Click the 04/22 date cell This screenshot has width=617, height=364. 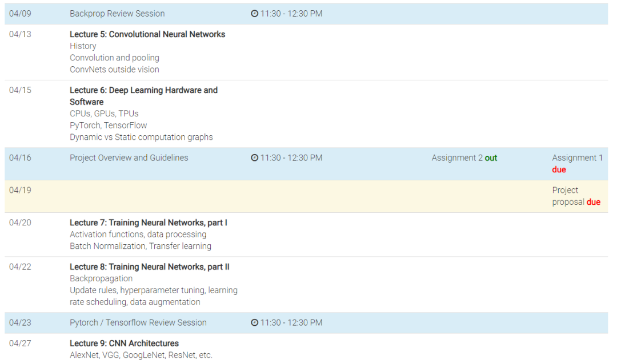(x=20, y=267)
